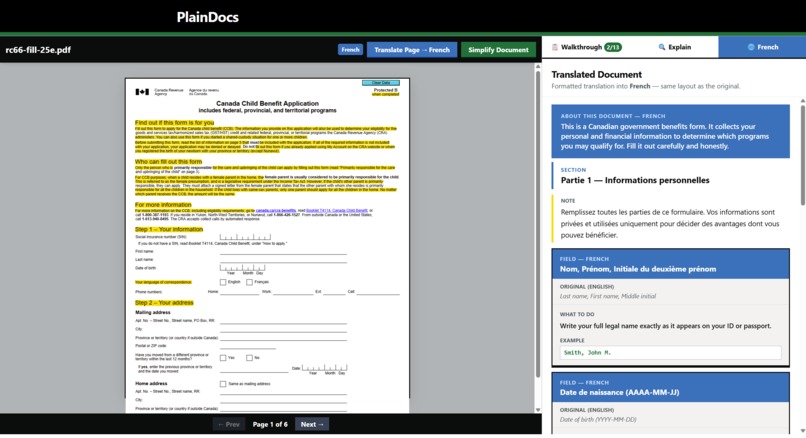Image resolution: width=806 pixels, height=438 pixels.
Task: Click the mailing address City field
Action: 283,330
